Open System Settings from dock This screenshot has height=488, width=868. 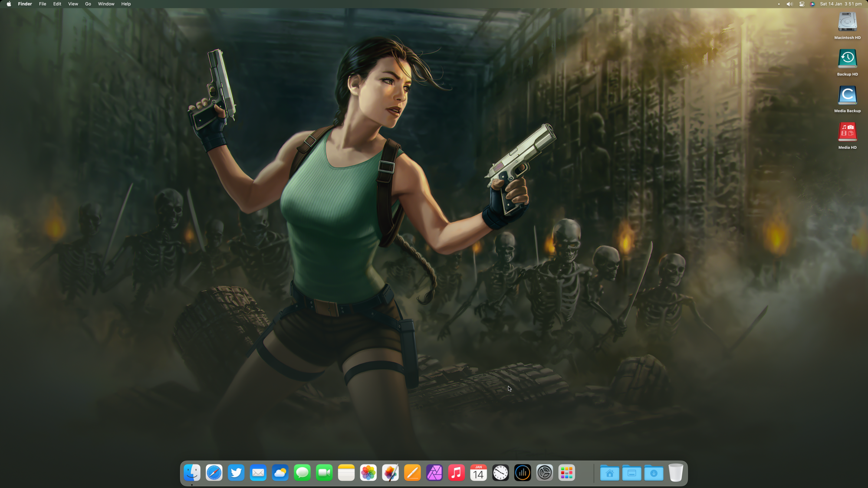point(545,473)
